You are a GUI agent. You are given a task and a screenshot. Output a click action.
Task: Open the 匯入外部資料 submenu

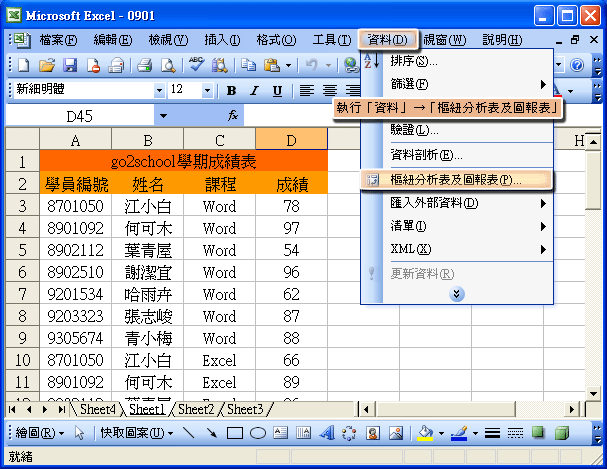[x=457, y=203]
